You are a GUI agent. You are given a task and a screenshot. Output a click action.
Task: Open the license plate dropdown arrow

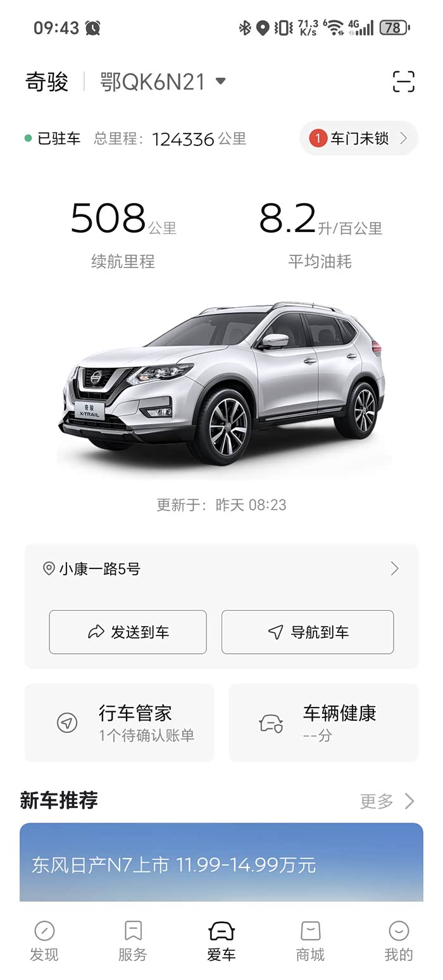220,82
